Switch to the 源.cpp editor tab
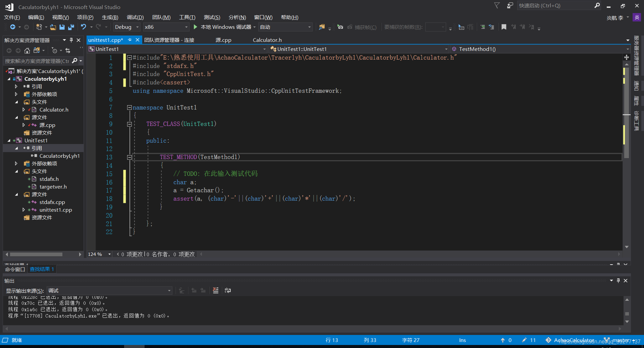 pos(223,40)
